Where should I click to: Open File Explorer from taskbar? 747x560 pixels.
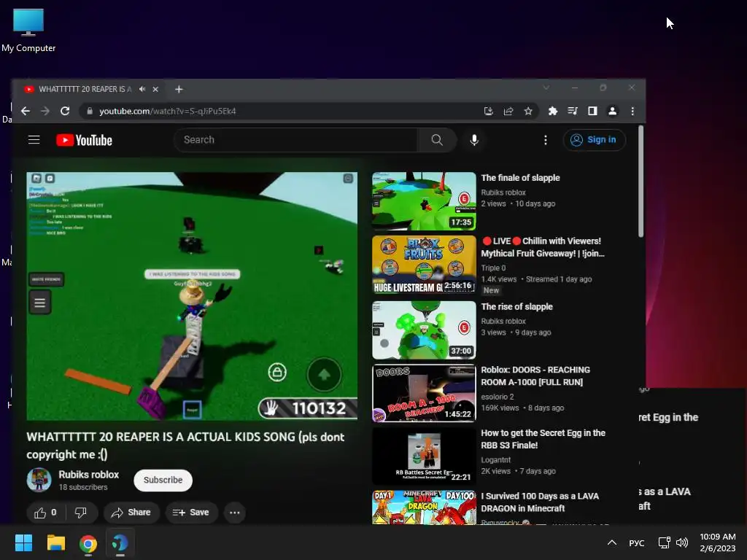55,542
